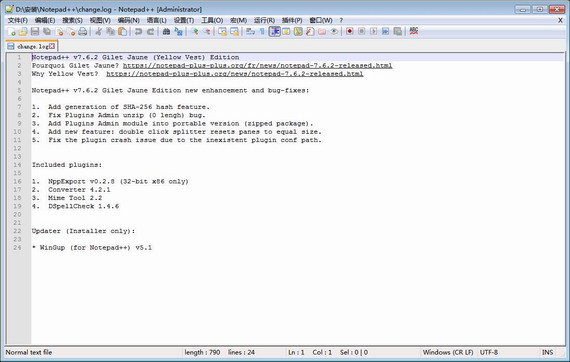Click the ABC spell check icon

[x=414, y=32]
